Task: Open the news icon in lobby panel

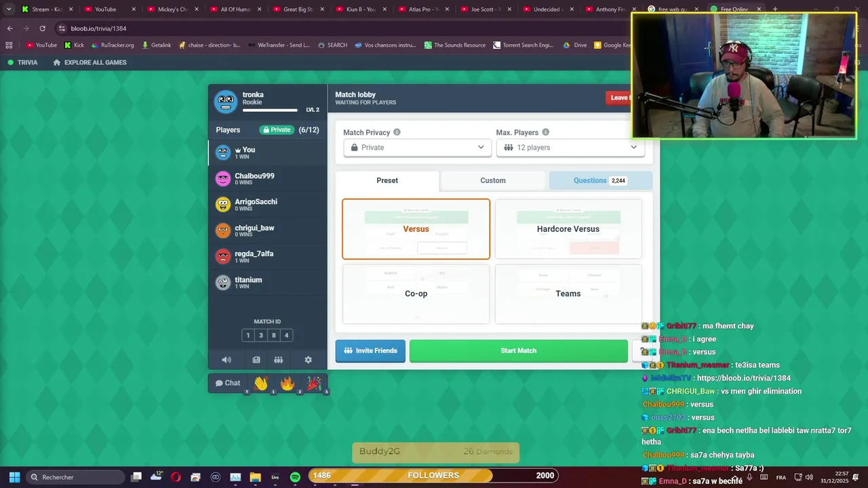Action: click(x=256, y=360)
